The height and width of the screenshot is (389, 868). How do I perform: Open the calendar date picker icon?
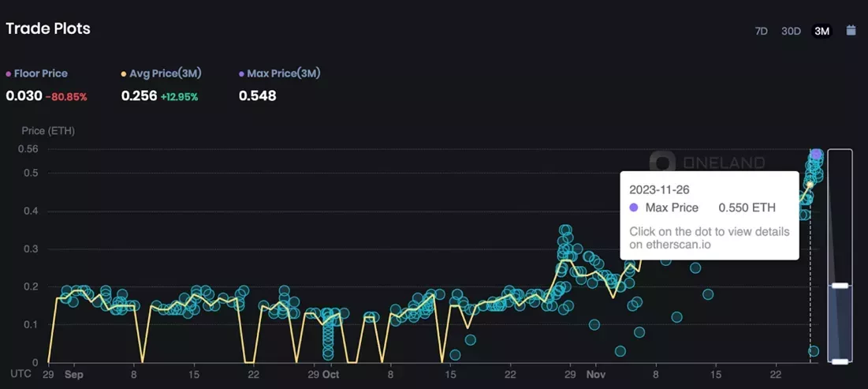[851, 31]
